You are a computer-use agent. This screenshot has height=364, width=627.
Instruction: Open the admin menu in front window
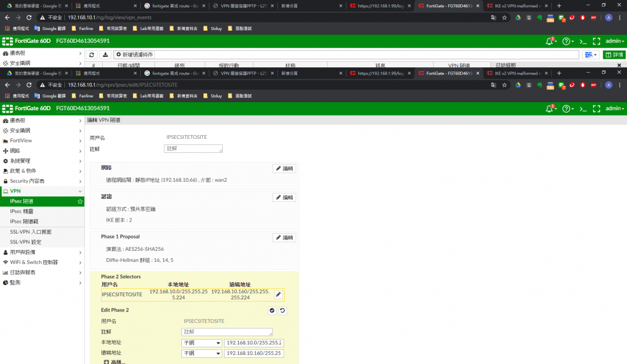[x=614, y=108]
